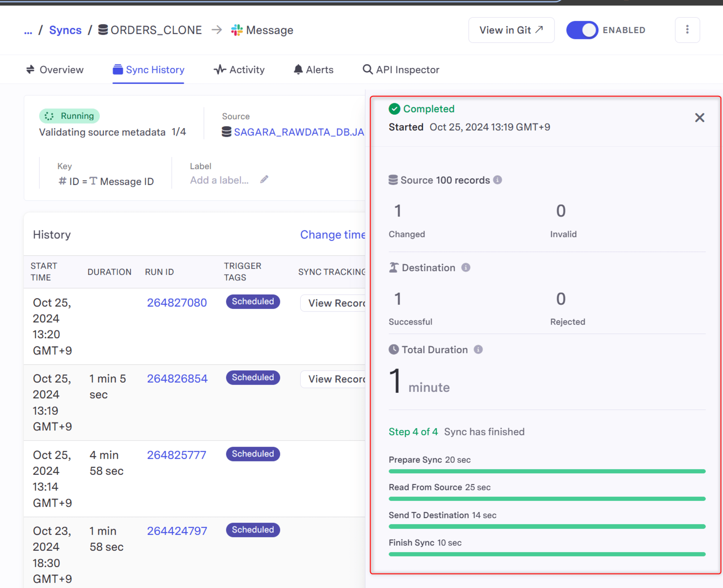Click the Alerts bell icon
This screenshot has width=723, height=588.
[x=298, y=69]
